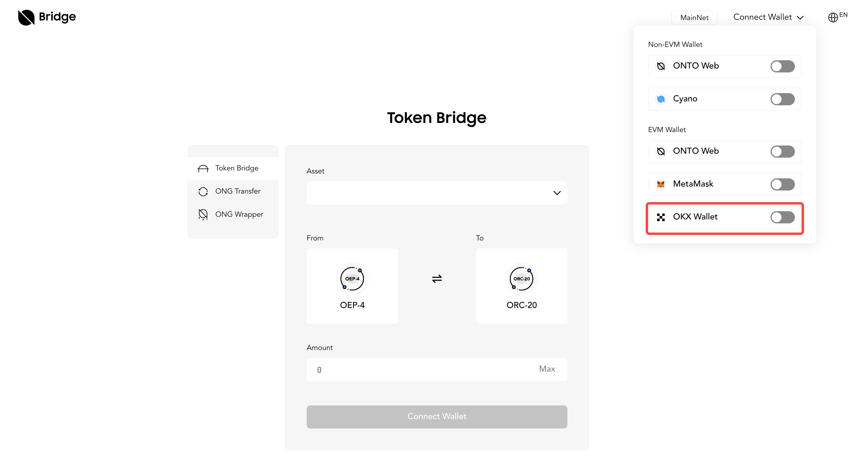Switch to the ONG Wrapper tab
The width and height of the screenshot is (868, 476).
239,215
